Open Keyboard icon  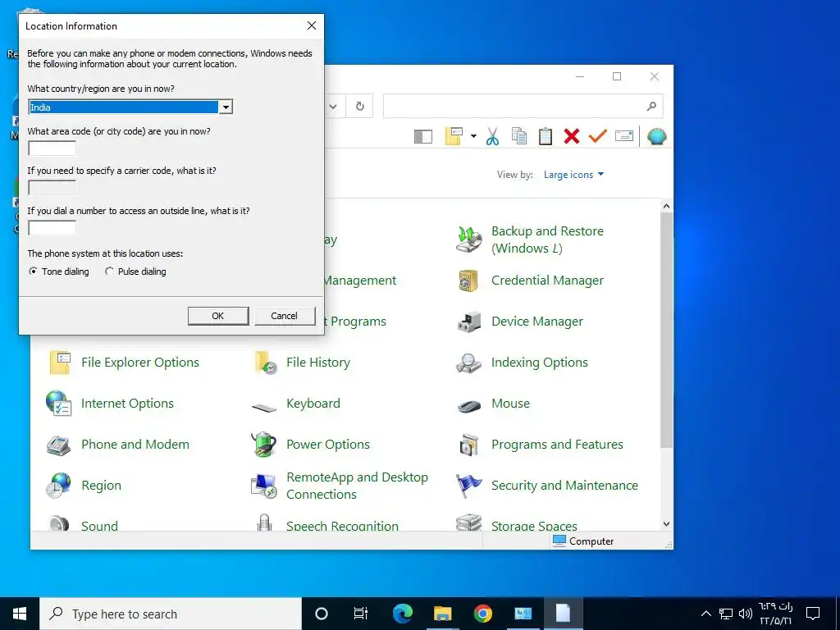pyautogui.click(x=264, y=407)
